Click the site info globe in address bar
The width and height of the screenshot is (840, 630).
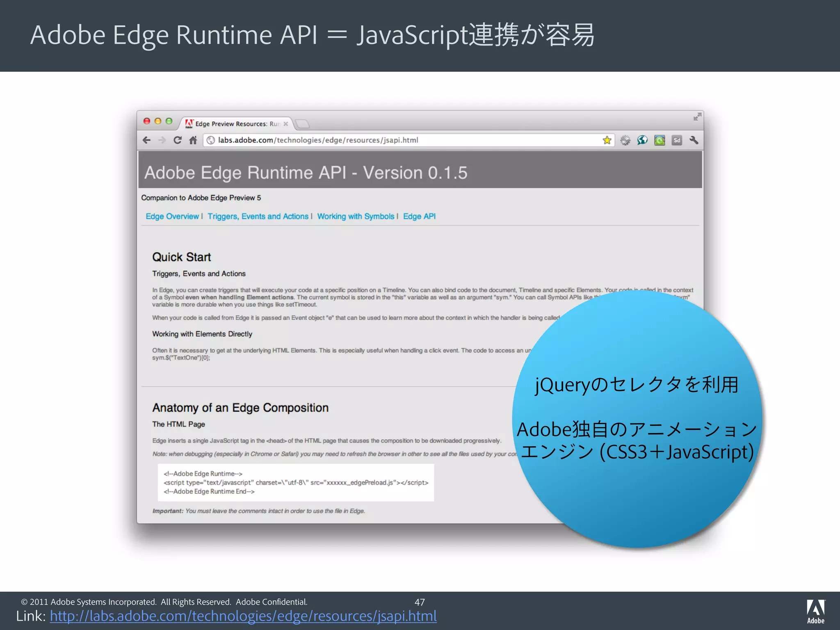pyautogui.click(x=211, y=140)
